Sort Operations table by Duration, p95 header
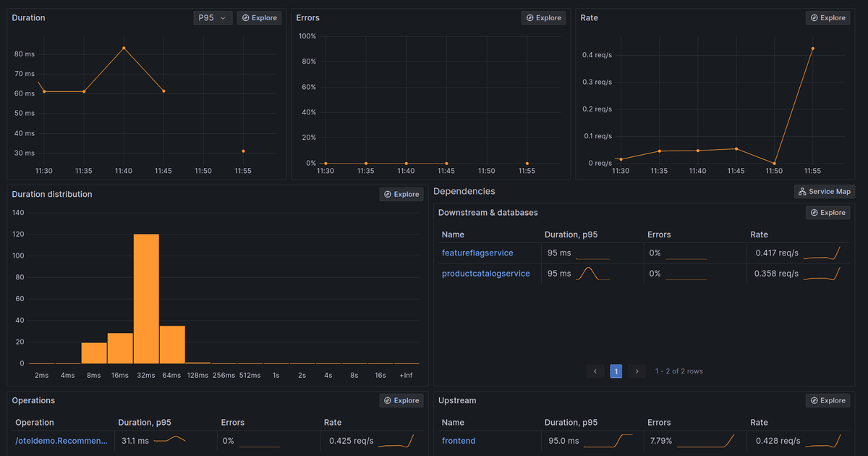The width and height of the screenshot is (868, 456). click(145, 423)
